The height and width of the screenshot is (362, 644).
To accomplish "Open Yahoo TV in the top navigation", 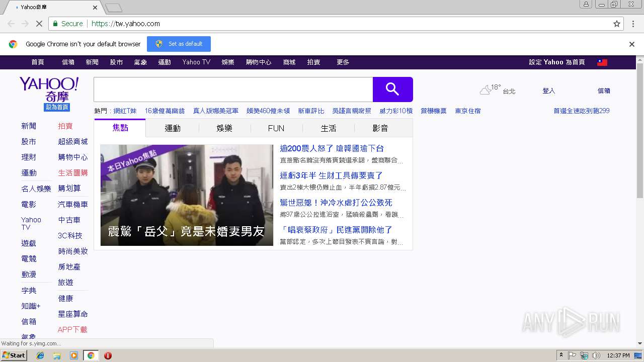I will [196, 62].
